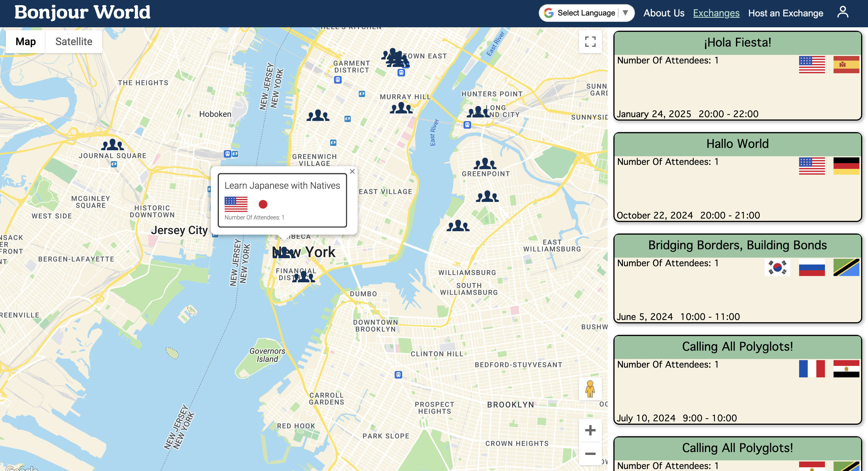This screenshot has width=868, height=471.
Task: Close the Learn Japanese with Natives popup
Action: pyautogui.click(x=352, y=171)
